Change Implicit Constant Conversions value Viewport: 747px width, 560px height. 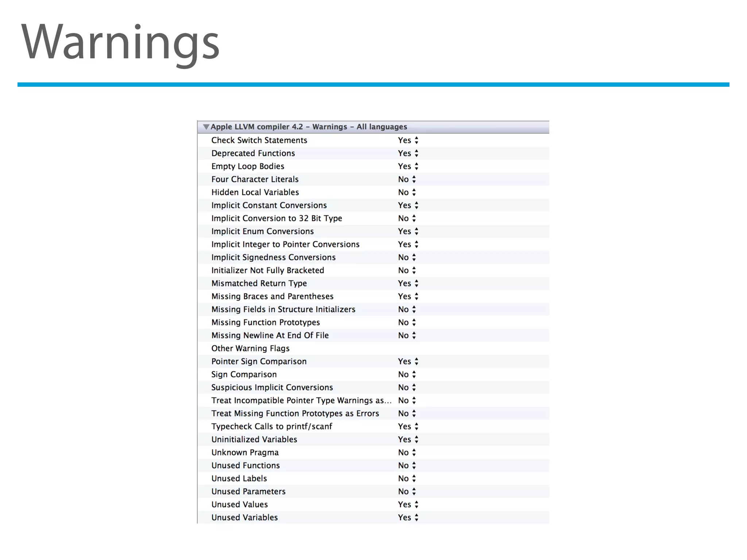point(408,205)
